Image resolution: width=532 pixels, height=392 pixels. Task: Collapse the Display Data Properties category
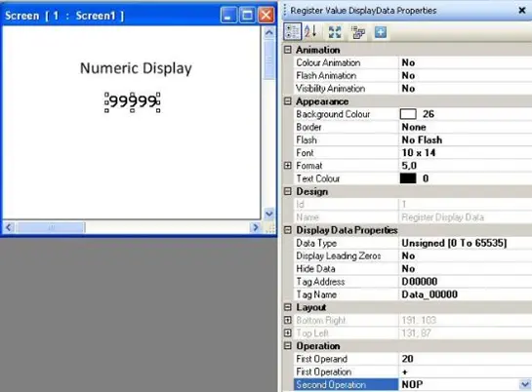point(288,230)
